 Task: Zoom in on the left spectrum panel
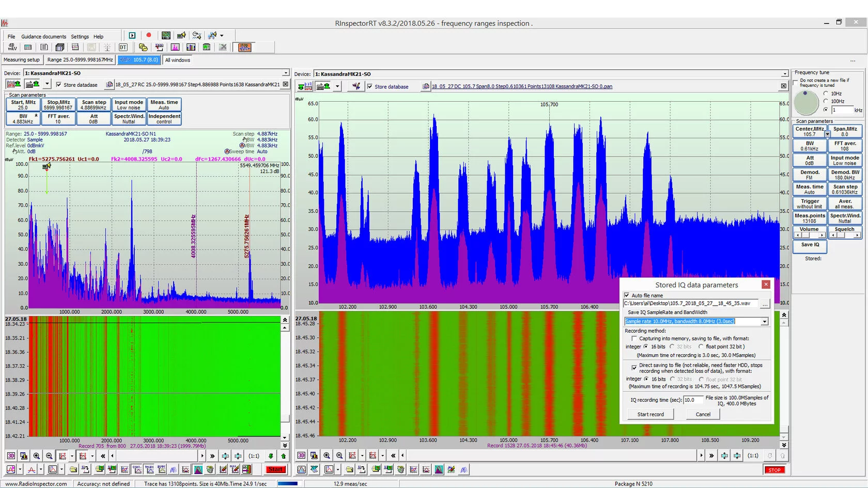(37, 456)
